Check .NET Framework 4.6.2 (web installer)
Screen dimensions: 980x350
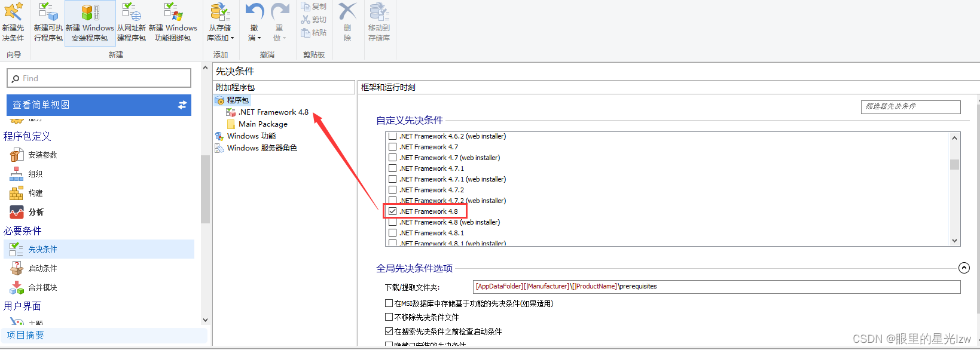click(x=393, y=136)
